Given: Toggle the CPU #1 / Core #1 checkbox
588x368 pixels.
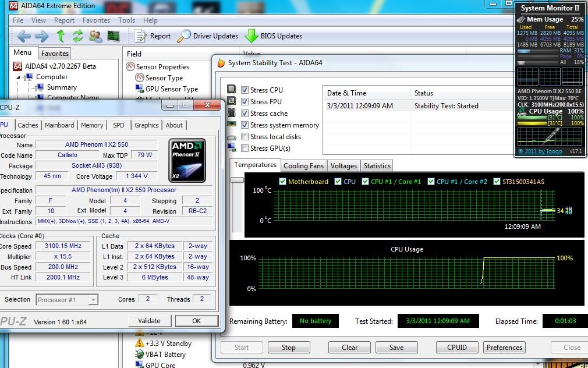Looking at the screenshot, I should click(x=365, y=182).
